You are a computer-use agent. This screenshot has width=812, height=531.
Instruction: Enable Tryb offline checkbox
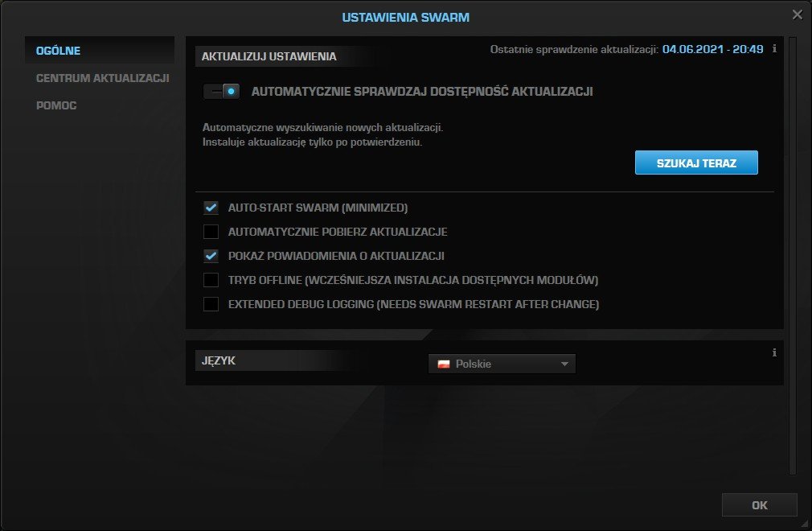tap(211, 280)
